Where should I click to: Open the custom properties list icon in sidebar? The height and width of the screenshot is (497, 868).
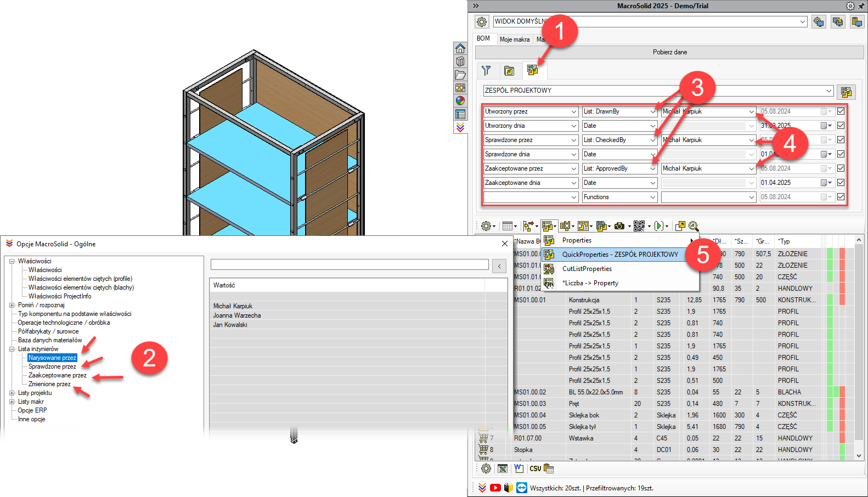pos(460,114)
